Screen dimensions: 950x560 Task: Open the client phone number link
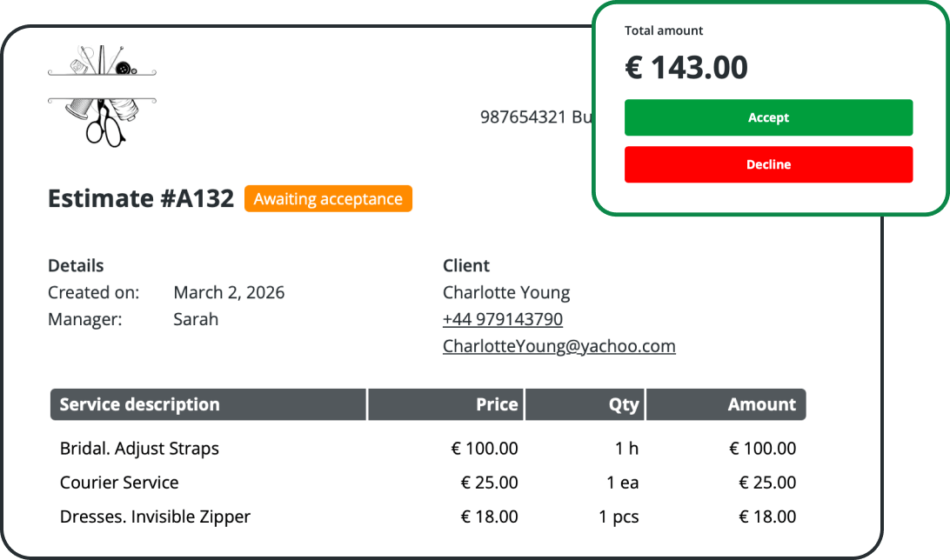click(x=502, y=319)
